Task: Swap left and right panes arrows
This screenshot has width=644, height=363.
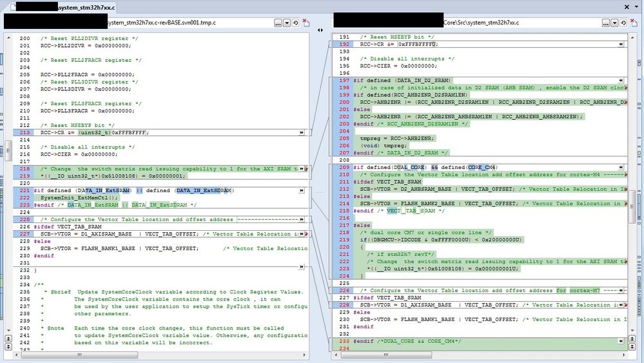Action: pos(320,30)
